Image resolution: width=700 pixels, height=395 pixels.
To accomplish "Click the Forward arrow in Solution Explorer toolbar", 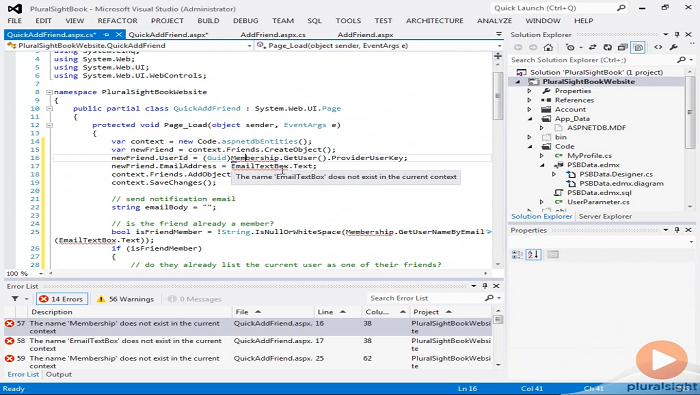I will (x=533, y=47).
